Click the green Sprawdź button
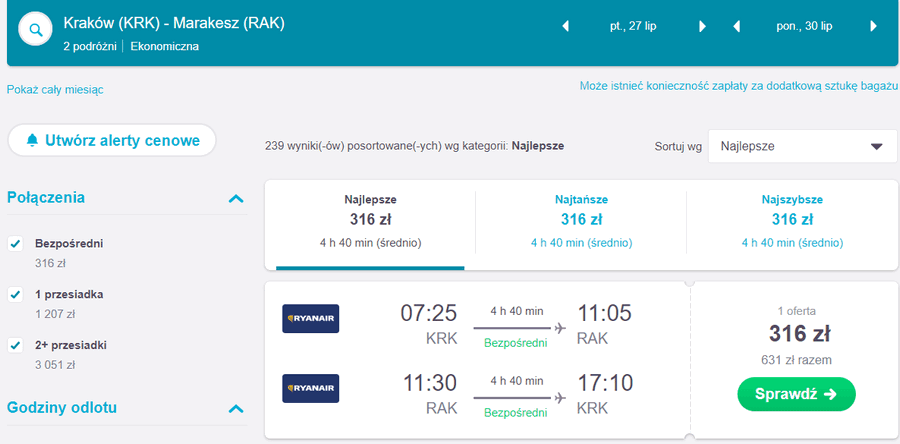Screen dimensions: 900x444 [x=796, y=394]
